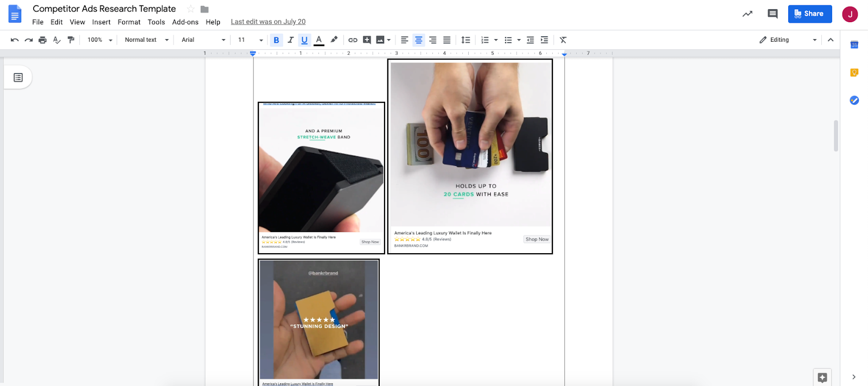Viewport: 868px width, 386px height.
Task: Select the stretch-weave band ad image
Action: click(321, 178)
